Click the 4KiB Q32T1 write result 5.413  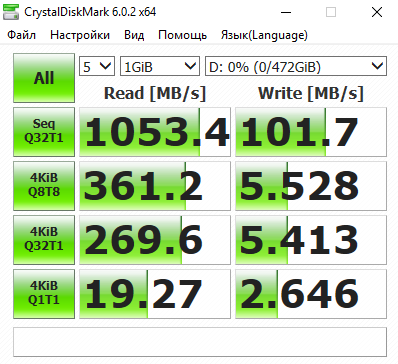click(x=311, y=240)
